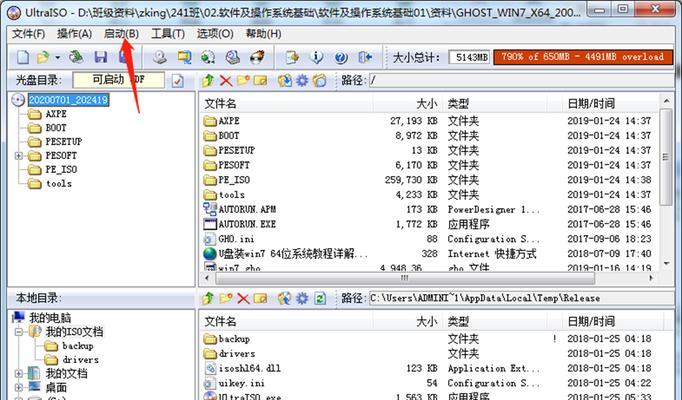Open the 工具(T) menu
This screenshot has width=682, height=400.
[x=168, y=33]
